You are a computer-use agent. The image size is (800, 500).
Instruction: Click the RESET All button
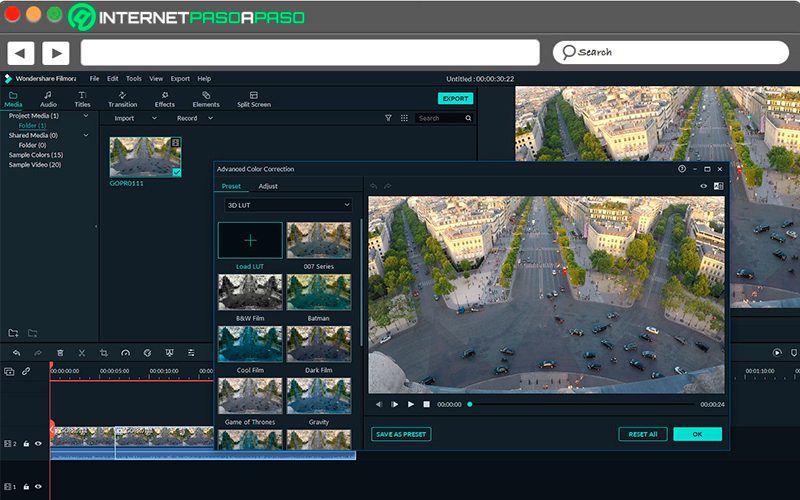coord(643,434)
